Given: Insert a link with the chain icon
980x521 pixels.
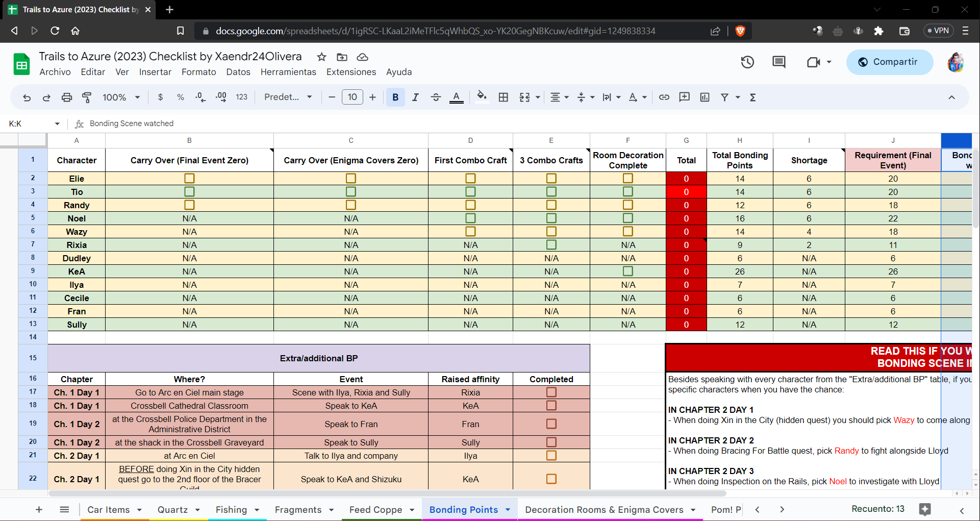Looking at the screenshot, I should 664,97.
